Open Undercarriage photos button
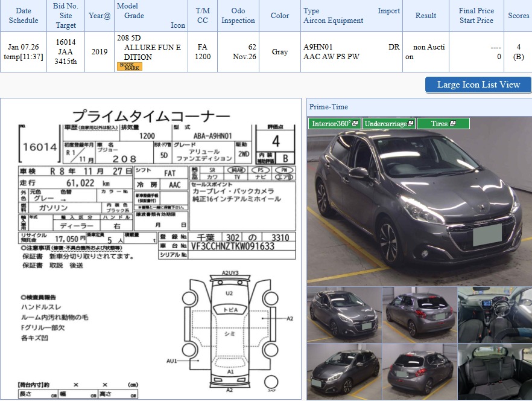The image size is (532, 401). click(x=389, y=124)
